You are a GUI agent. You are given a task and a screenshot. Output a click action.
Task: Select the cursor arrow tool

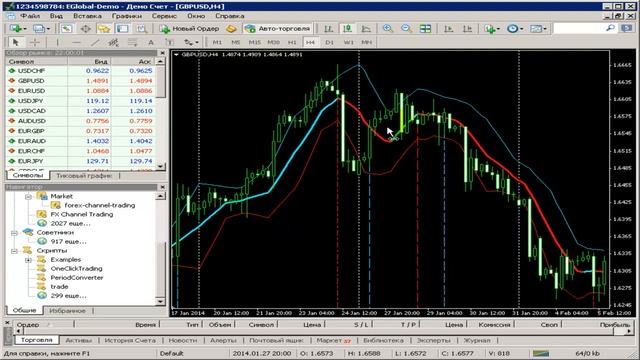[16, 42]
